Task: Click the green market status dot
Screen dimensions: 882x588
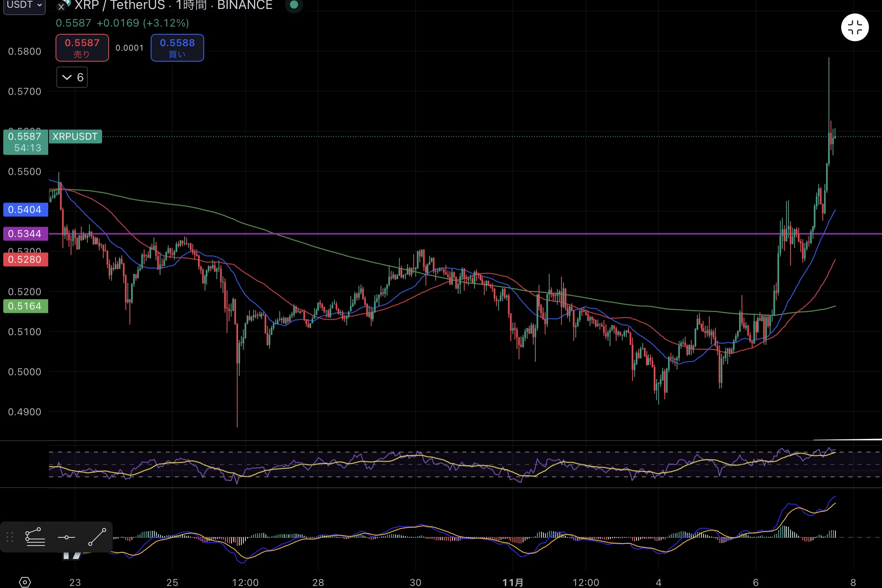Action: point(294,5)
